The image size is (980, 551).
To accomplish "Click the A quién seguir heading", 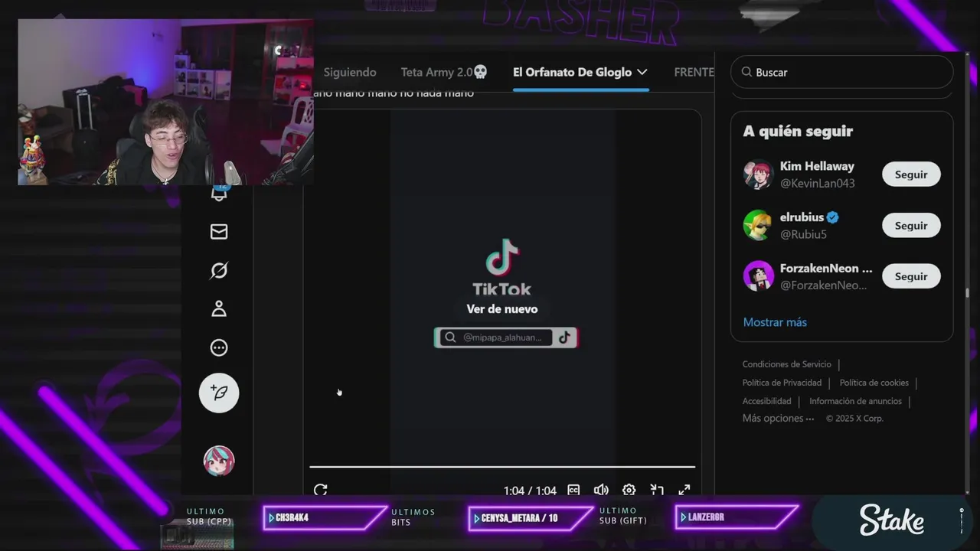I will (798, 131).
